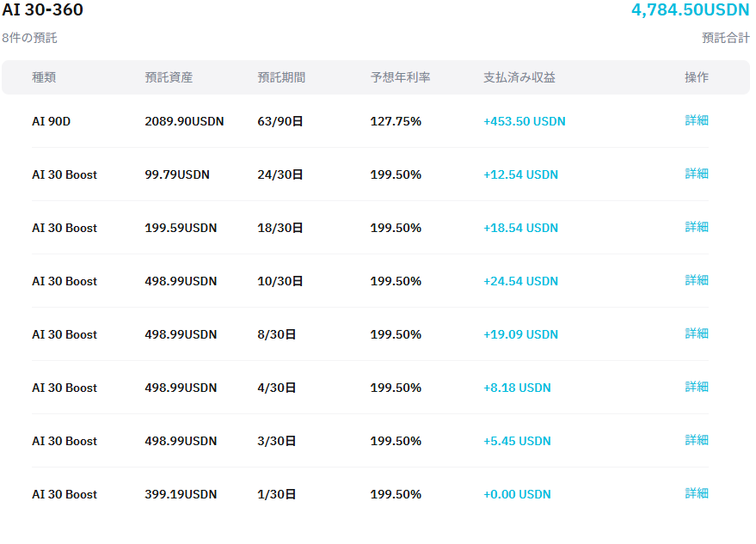756x544 pixels.
Task: Open 詳細 for the 399.19USDN deposit
Action: 697,493
